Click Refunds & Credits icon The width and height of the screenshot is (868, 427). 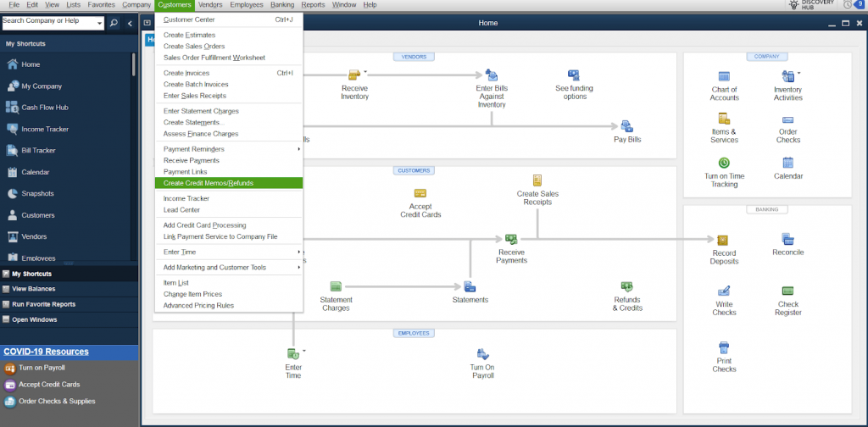click(x=627, y=286)
